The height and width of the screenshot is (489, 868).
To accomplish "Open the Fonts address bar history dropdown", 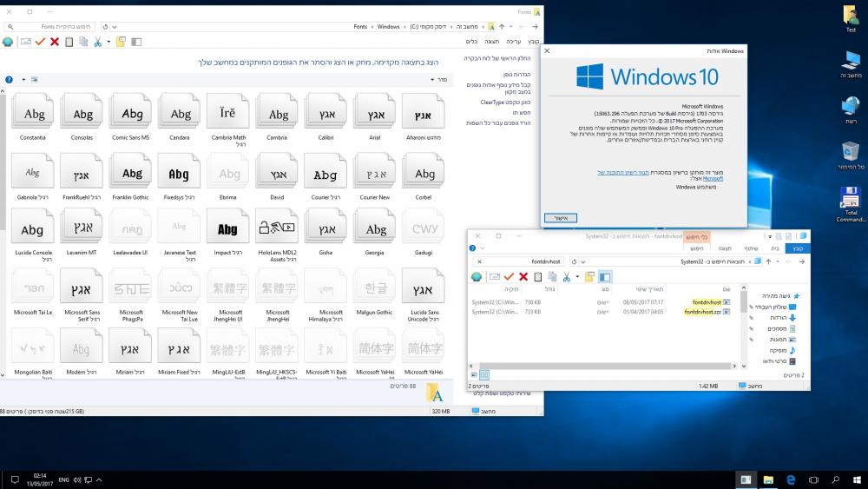I will (114, 27).
